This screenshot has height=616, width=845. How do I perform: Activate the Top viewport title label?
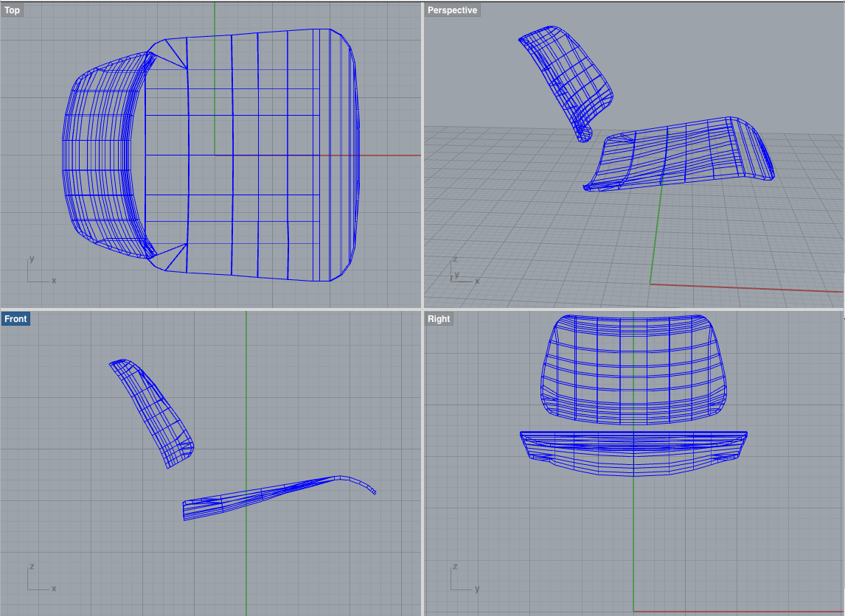pyautogui.click(x=12, y=10)
